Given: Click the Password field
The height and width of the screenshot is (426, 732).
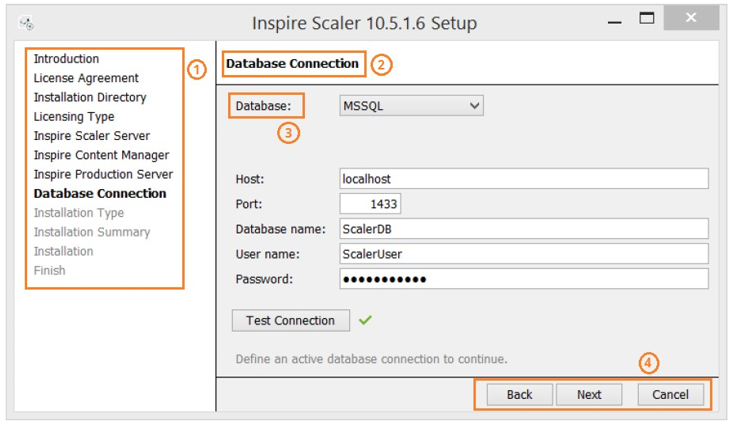Looking at the screenshot, I should 524,279.
